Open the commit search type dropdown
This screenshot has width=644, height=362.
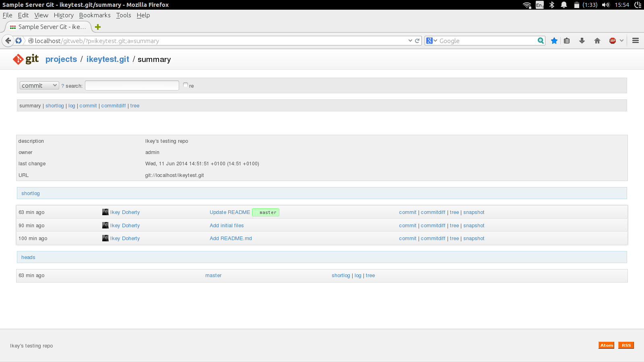click(39, 85)
